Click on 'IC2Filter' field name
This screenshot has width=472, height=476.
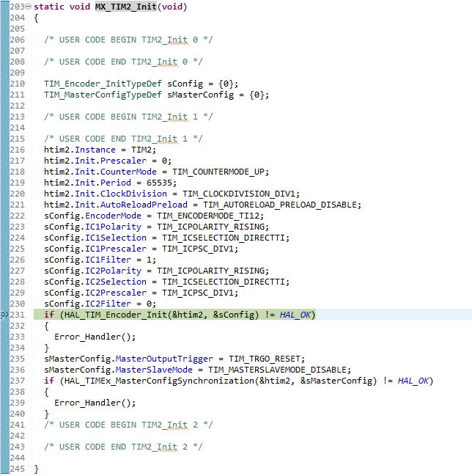tap(108, 304)
